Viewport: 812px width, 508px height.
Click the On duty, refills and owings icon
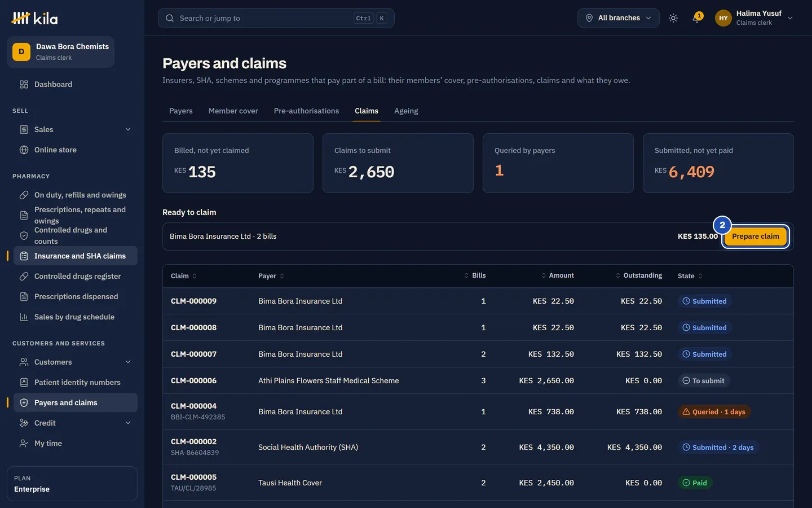coord(24,195)
